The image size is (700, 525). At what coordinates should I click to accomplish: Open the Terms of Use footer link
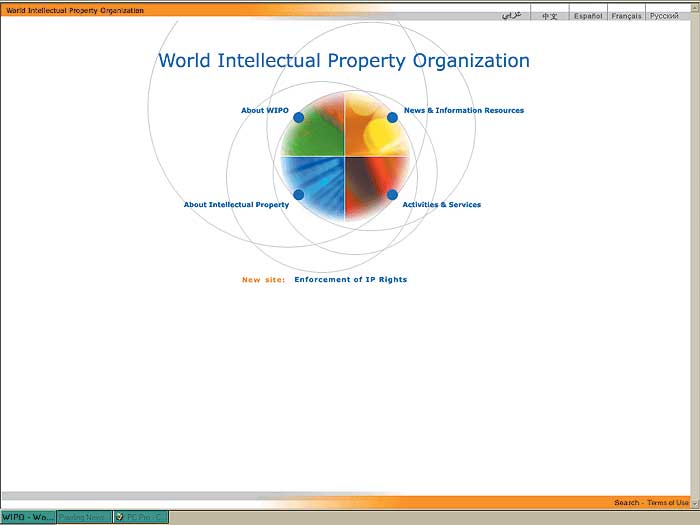(668, 503)
